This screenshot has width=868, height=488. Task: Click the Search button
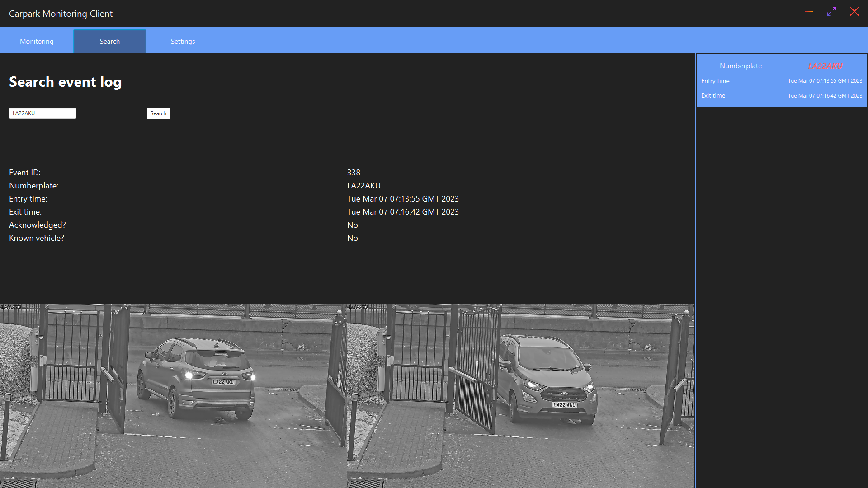tap(158, 113)
